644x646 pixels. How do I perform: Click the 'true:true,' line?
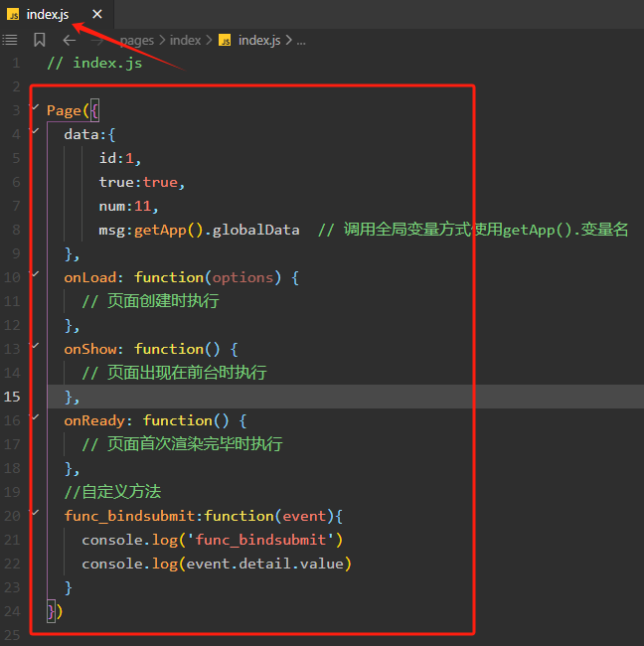tap(142, 182)
